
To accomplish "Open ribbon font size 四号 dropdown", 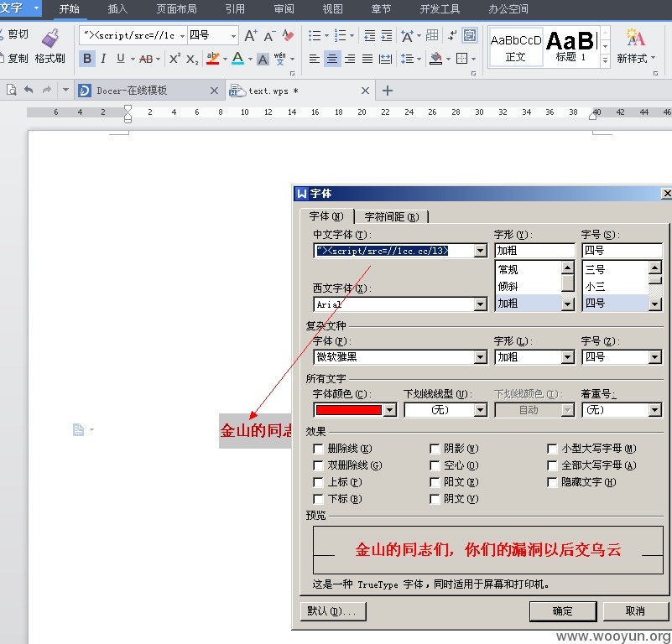I will [x=233, y=36].
